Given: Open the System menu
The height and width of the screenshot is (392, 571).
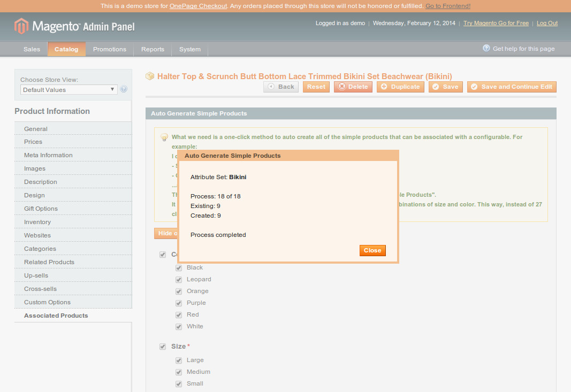Looking at the screenshot, I should pyautogui.click(x=190, y=49).
